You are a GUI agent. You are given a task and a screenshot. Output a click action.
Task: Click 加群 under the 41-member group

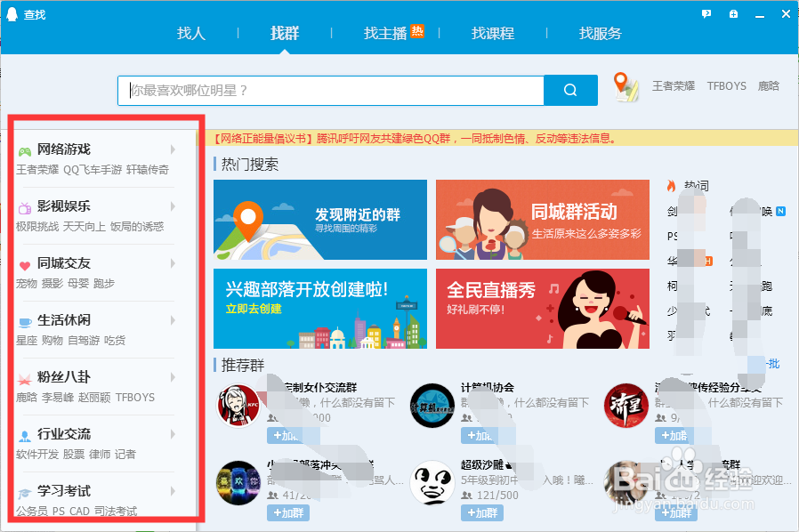coord(288,512)
